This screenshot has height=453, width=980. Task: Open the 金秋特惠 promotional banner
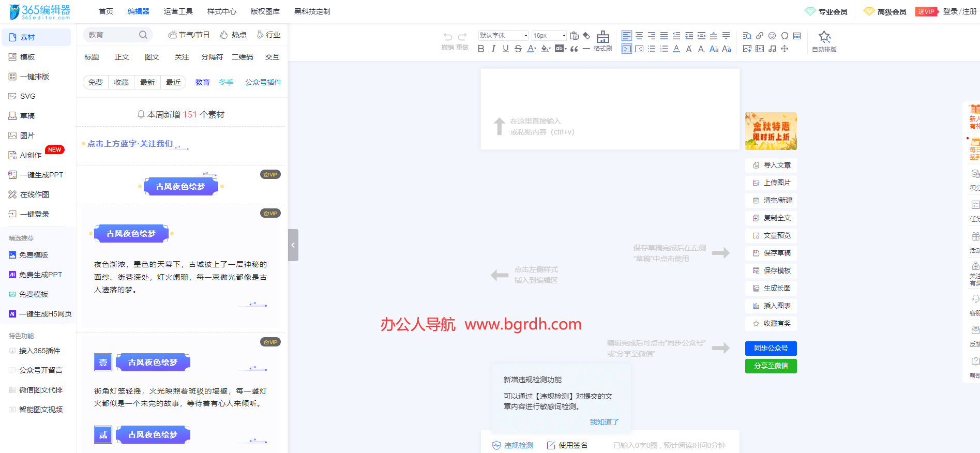(x=771, y=131)
